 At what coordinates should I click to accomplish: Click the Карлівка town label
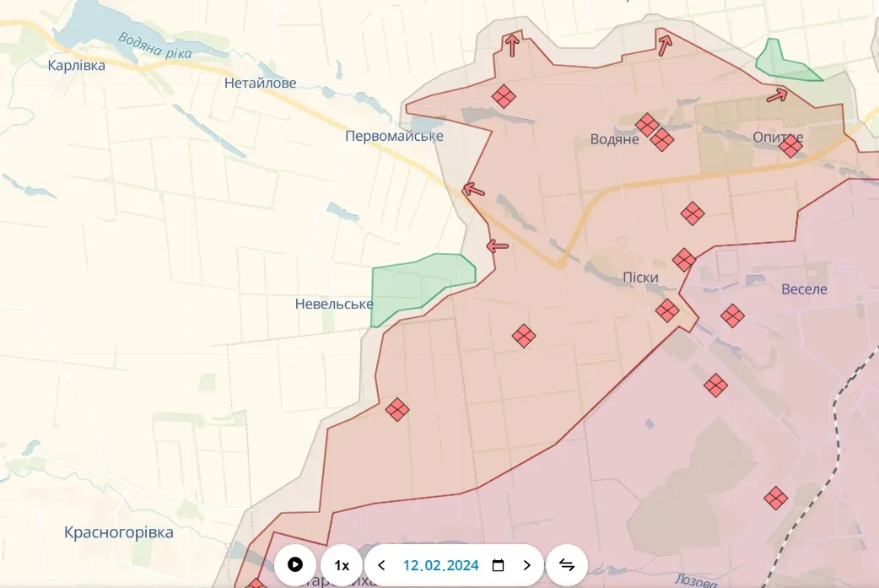pyautogui.click(x=77, y=65)
